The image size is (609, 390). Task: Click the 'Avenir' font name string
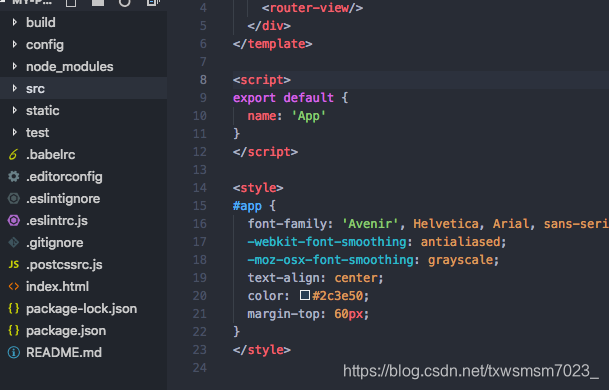coord(370,224)
